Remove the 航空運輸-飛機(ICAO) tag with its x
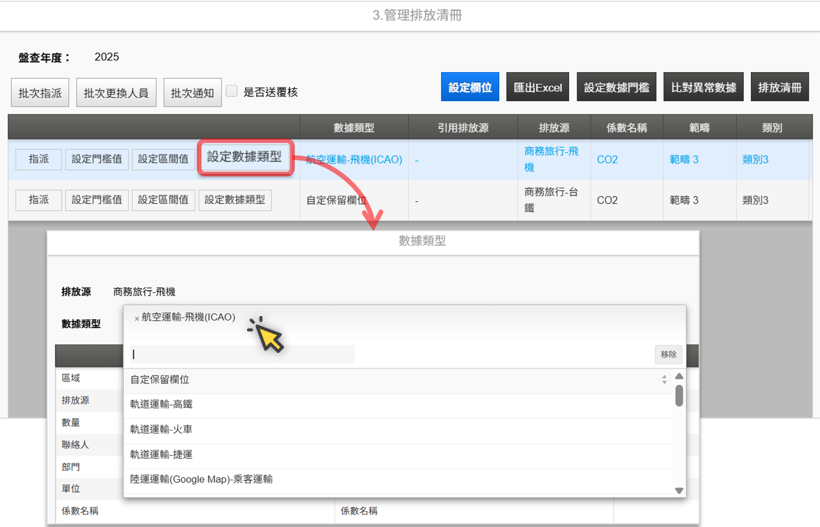This screenshot has height=527, width=820. pyautogui.click(x=137, y=319)
